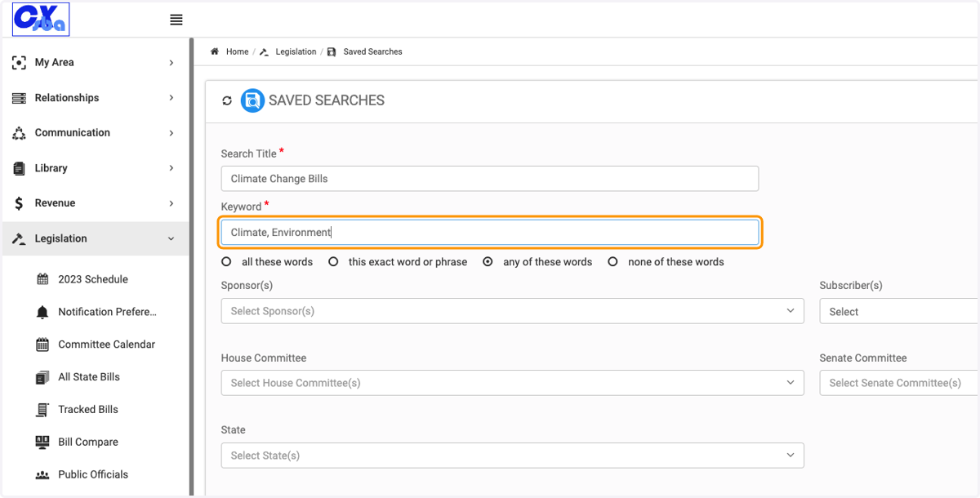
Task: Click the Bill Compare monitor icon
Action: pyautogui.click(x=42, y=442)
